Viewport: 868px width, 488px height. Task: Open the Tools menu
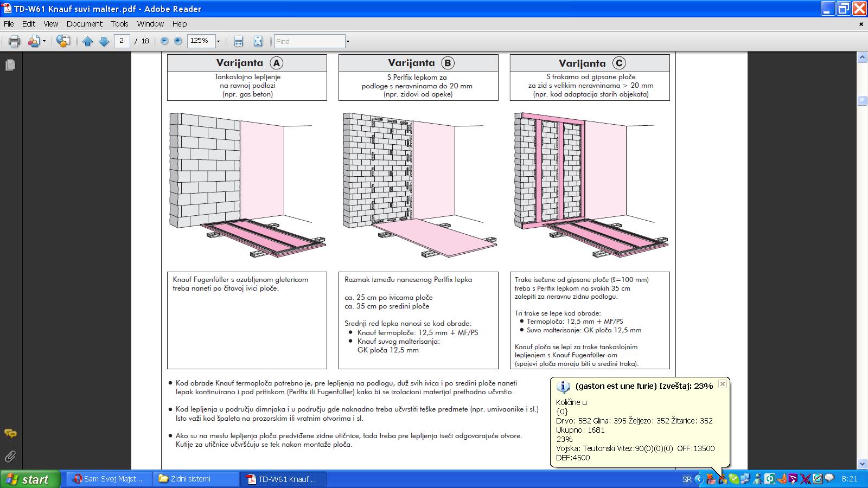click(x=119, y=24)
